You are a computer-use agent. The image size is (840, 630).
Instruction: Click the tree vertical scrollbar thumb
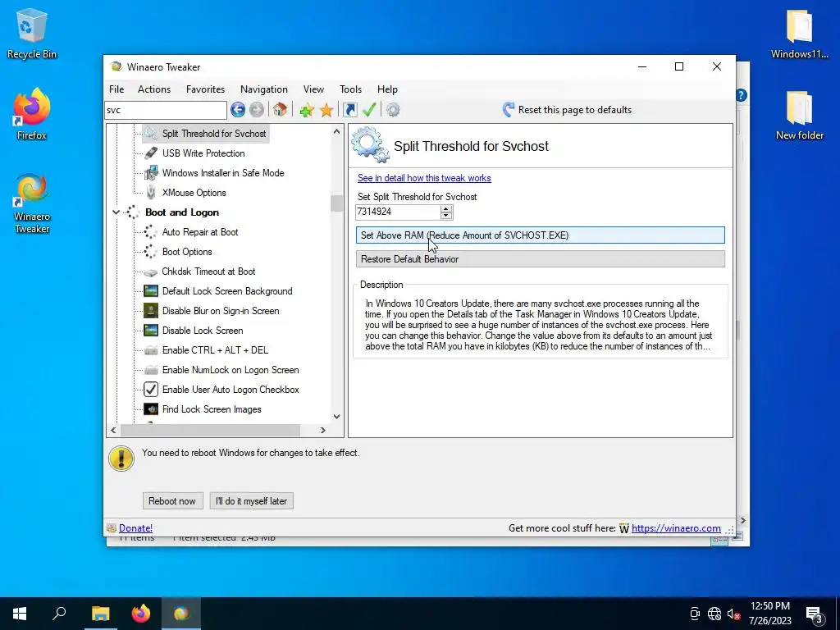click(336, 203)
